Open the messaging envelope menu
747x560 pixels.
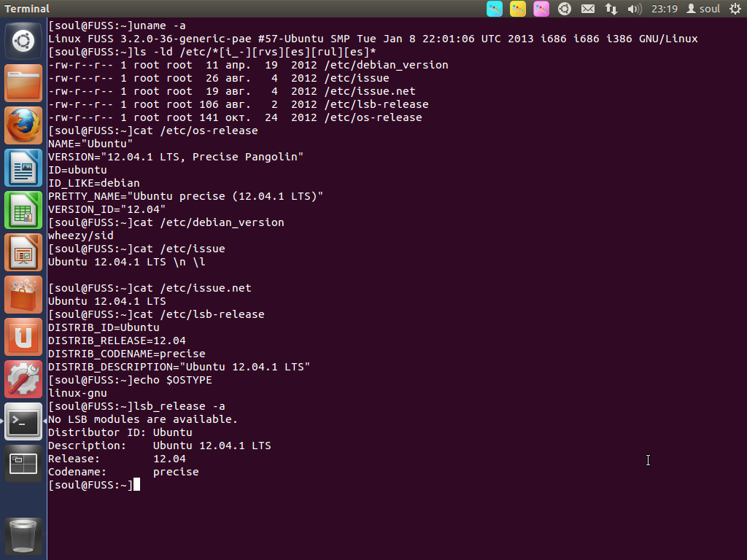pyautogui.click(x=588, y=9)
